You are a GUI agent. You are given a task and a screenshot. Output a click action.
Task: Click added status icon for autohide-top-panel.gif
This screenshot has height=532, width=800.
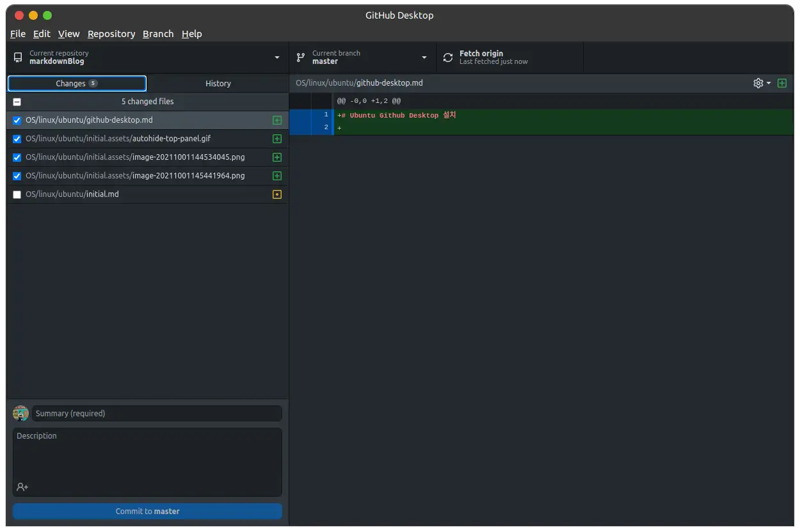click(x=277, y=139)
